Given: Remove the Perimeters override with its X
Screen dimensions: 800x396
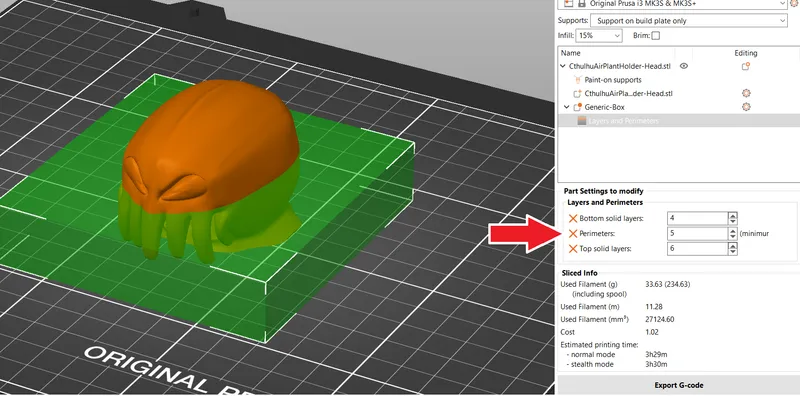Looking at the screenshot, I should click(x=573, y=234).
